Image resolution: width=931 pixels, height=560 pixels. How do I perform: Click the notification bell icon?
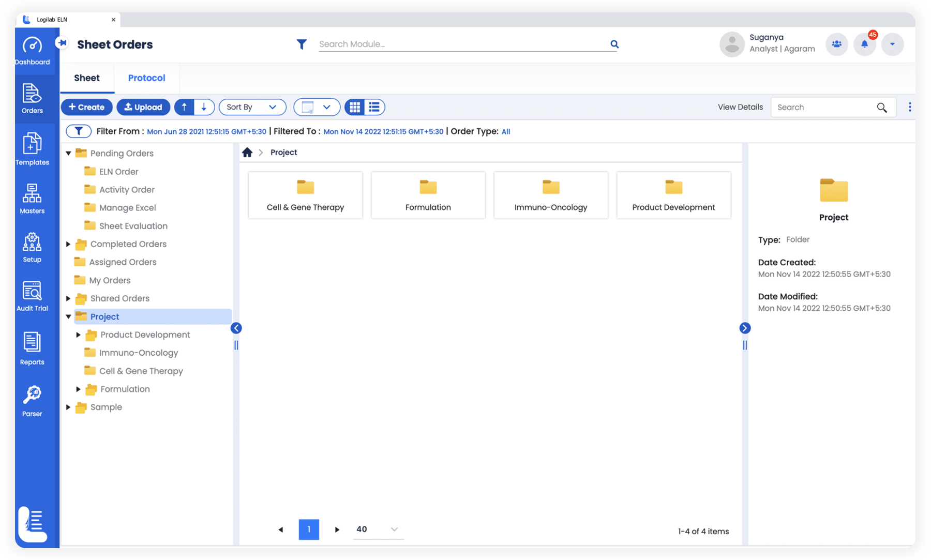(x=864, y=44)
